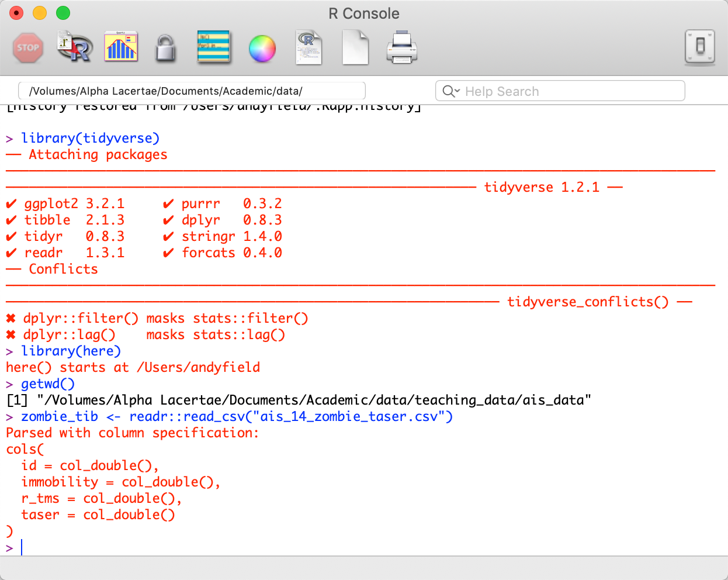Screen dimensions: 728x580
Task: Toggle the striped history panel icon
Action: click(214, 47)
